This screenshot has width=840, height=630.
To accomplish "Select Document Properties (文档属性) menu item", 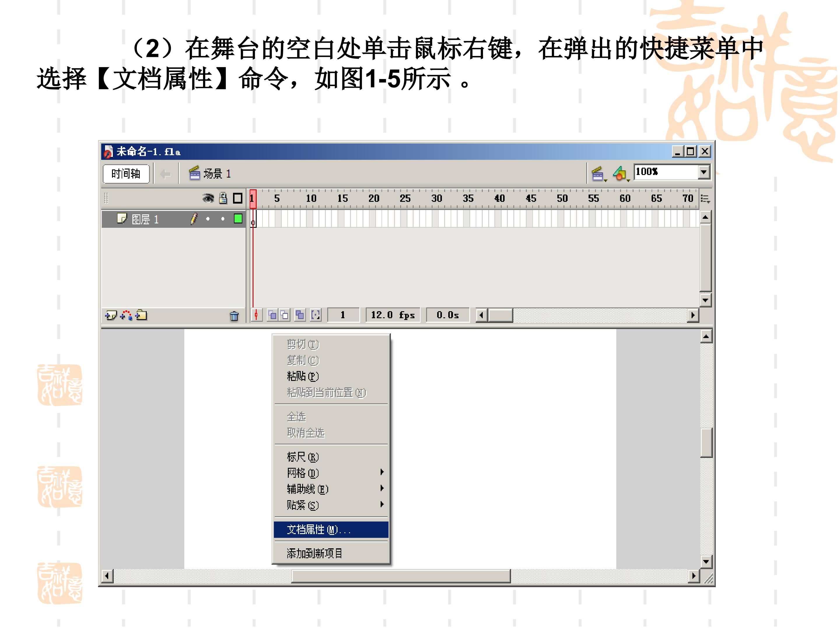I will [331, 529].
